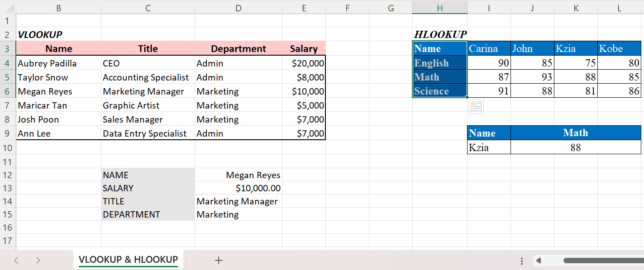The image size is (644, 270).
Task: Click the CEO title cell
Action: point(148,63)
